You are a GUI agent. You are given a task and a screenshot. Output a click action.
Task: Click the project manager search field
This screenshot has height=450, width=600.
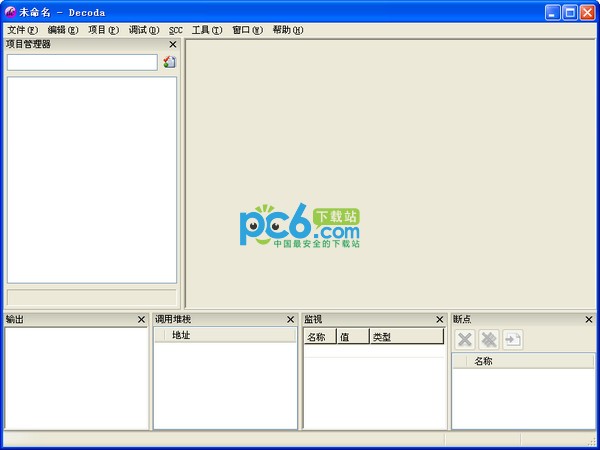coord(82,62)
